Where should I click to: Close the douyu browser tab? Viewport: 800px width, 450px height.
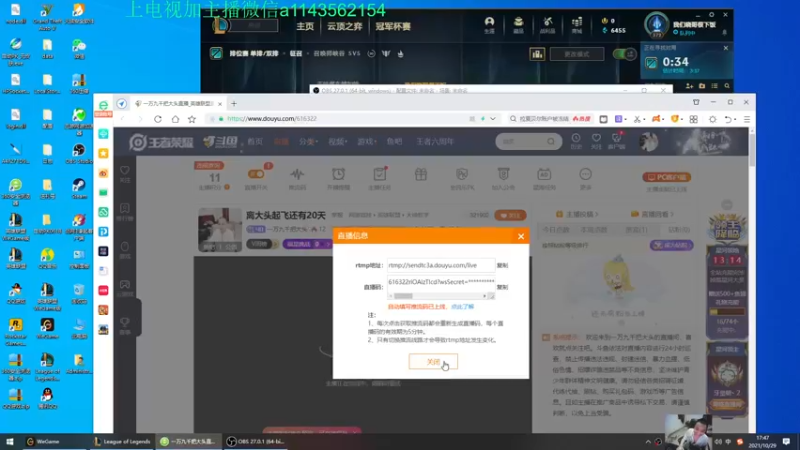[x=220, y=104]
